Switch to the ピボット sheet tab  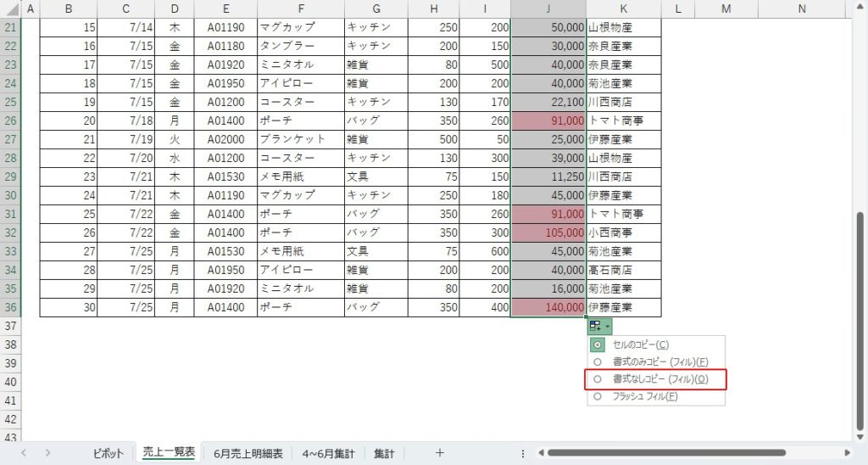pyautogui.click(x=107, y=453)
